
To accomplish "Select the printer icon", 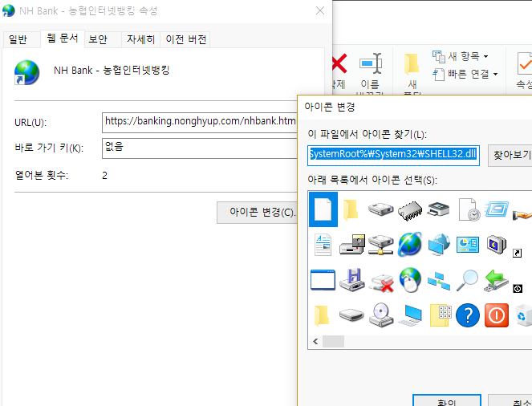I will tap(439, 209).
